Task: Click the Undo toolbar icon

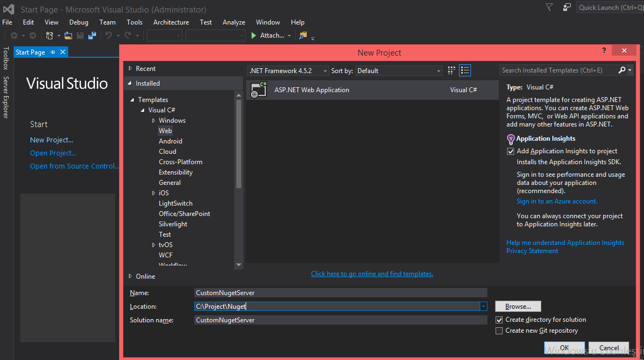Action: coord(108,35)
